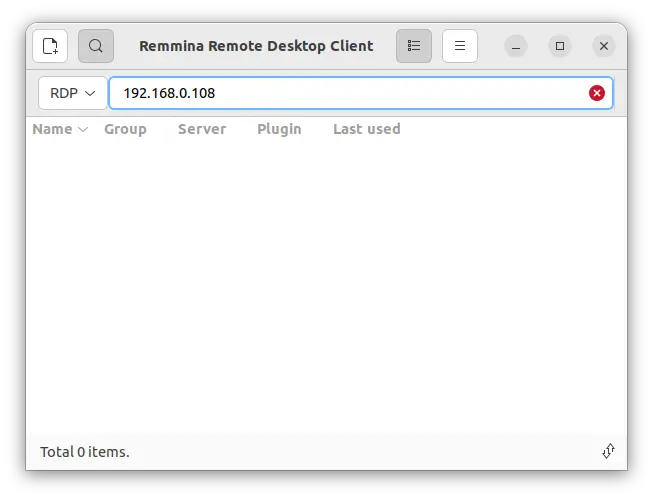This screenshot has height=499, width=653.
Task: Minimize the Remmina window
Action: click(516, 46)
